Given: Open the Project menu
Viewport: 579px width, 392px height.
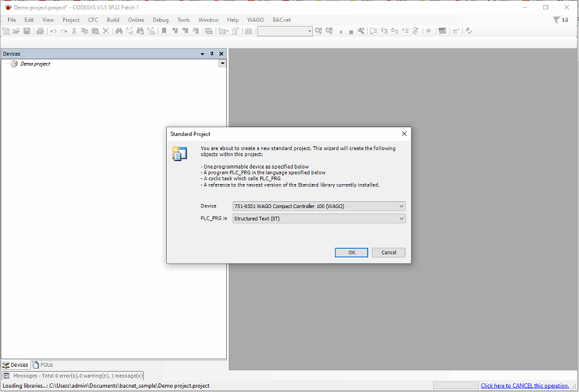Looking at the screenshot, I should (x=71, y=20).
